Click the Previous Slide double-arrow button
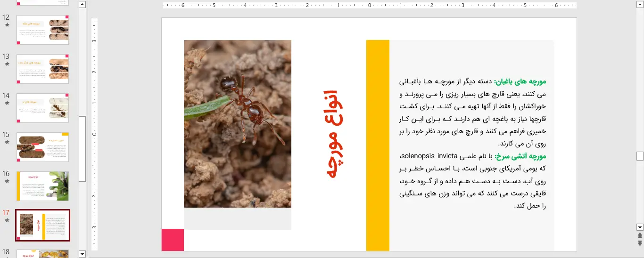Viewport: 644px width, 258px height. pyautogui.click(x=640, y=235)
